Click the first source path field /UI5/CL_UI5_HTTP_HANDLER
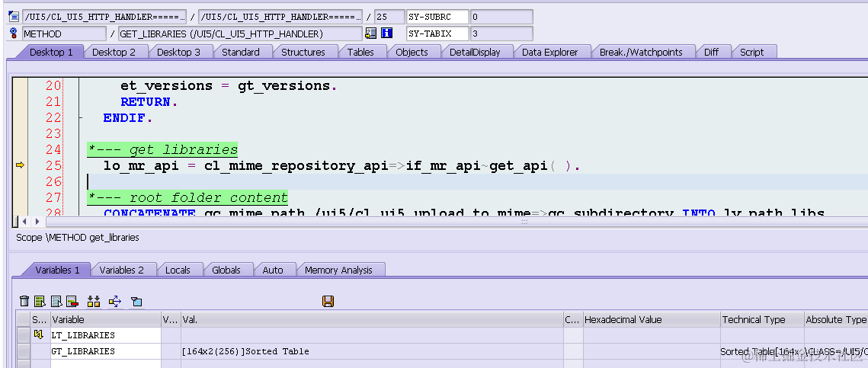This screenshot has height=368, width=868. pos(104,17)
